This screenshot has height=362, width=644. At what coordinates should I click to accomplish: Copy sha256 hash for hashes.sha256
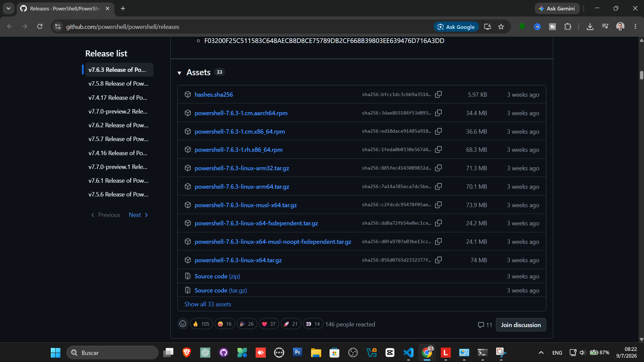click(438, 94)
